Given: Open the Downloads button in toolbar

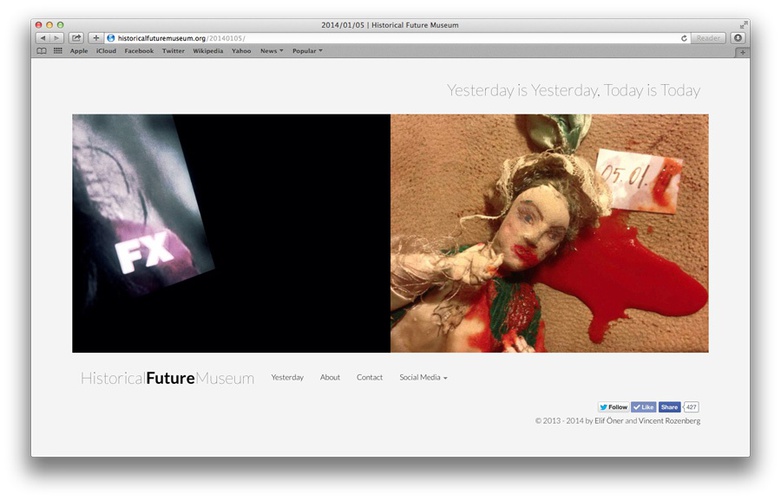Looking at the screenshot, I should tap(738, 38).
